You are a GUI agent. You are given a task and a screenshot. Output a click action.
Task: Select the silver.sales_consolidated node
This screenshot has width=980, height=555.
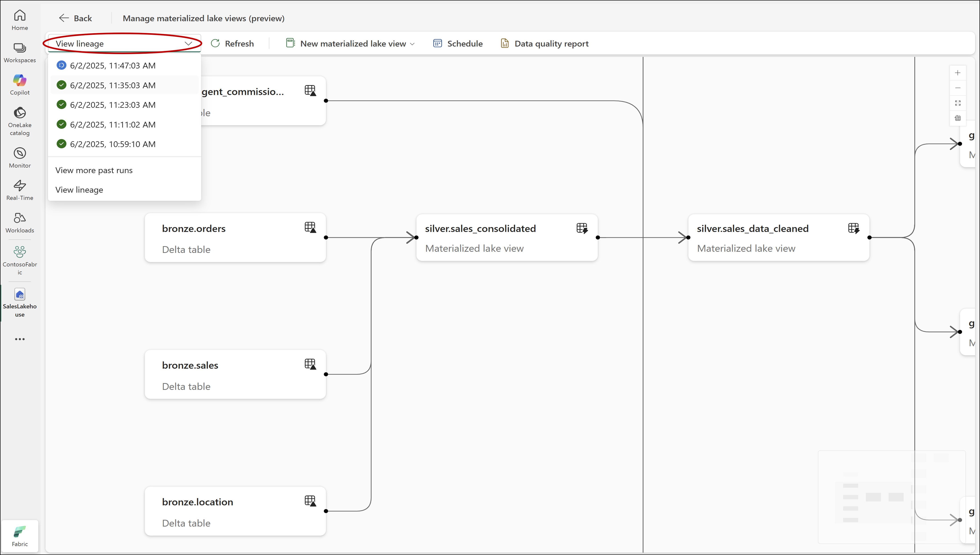pos(506,238)
